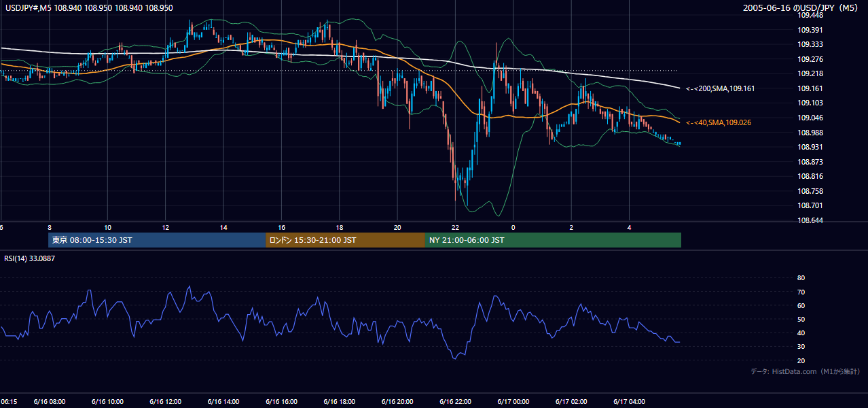Viewport: 868px width, 408px height.
Task: Click the RSI scale level 20
Action: (801, 360)
